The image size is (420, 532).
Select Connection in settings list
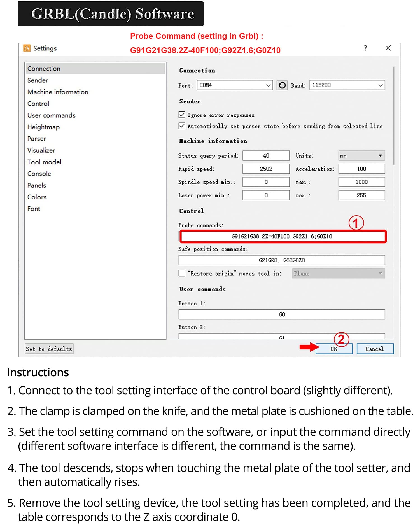click(95, 69)
